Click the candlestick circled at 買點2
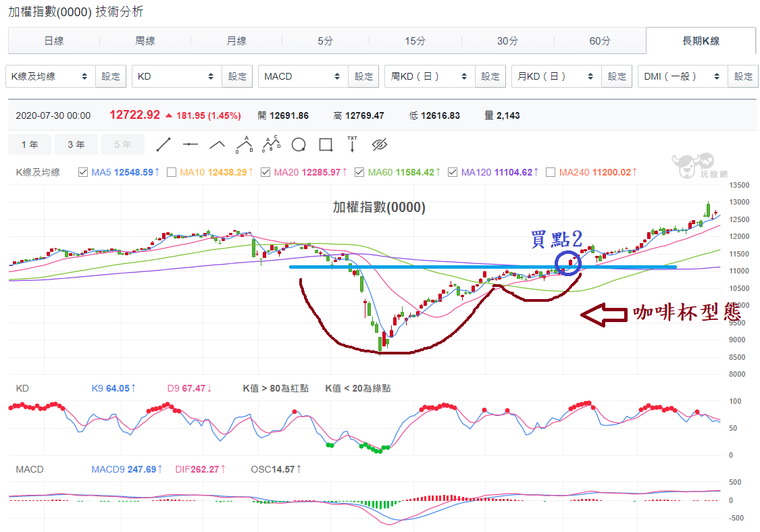The height and width of the screenshot is (532, 760). (571, 263)
